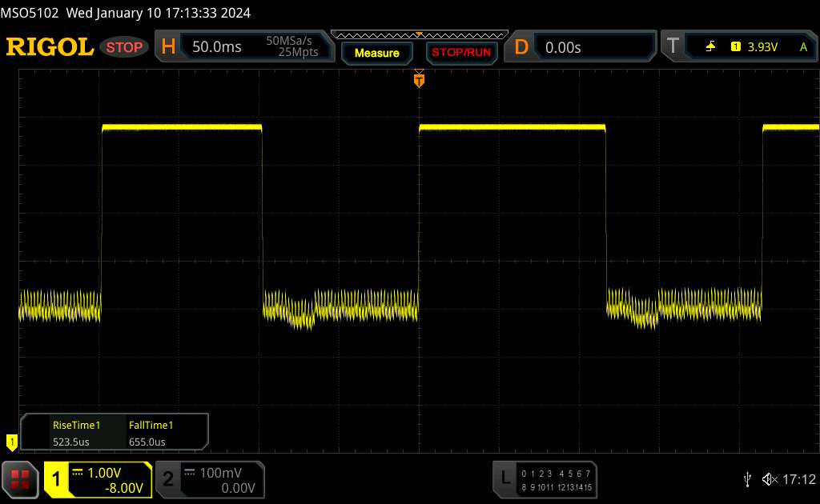Enable channel 2 using its label
Image resolution: width=820 pixels, height=504 pixels.
[x=168, y=479]
